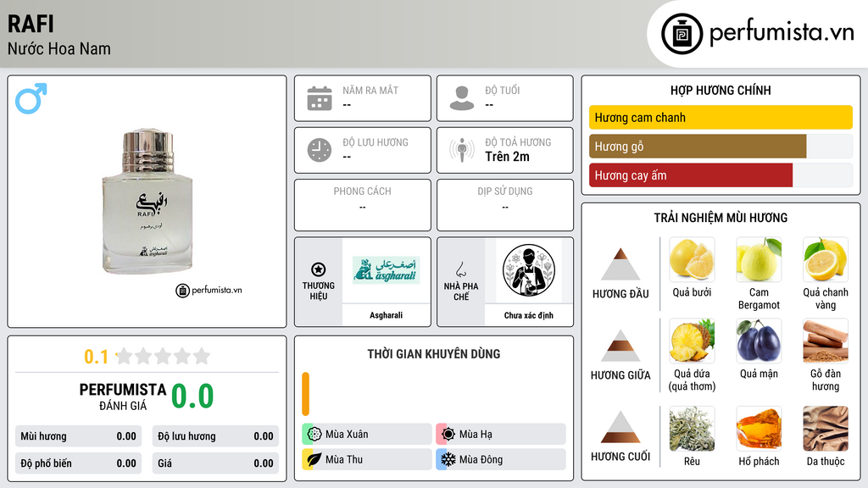868x488 pixels.
Task: Select the Quả mận note image
Action: [x=759, y=341]
